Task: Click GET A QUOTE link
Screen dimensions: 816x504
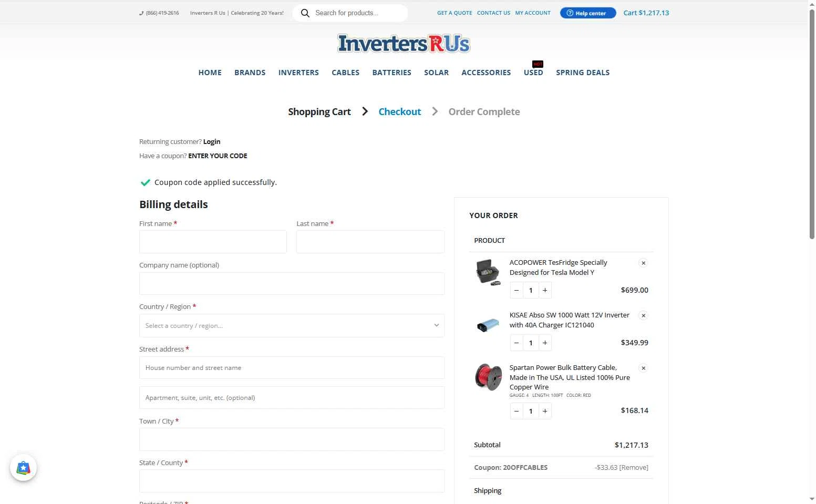Action: point(455,13)
